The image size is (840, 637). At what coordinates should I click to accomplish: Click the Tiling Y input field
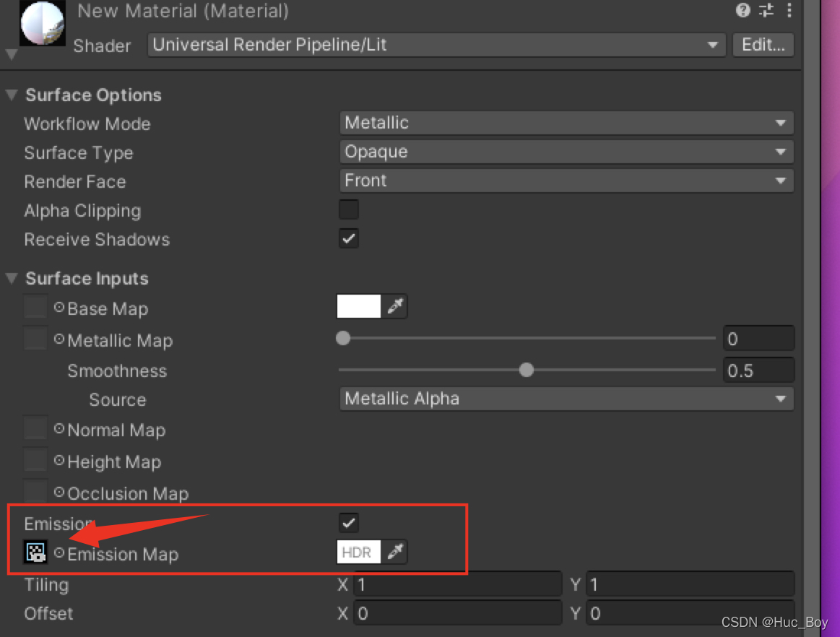click(x=690, y=584)
